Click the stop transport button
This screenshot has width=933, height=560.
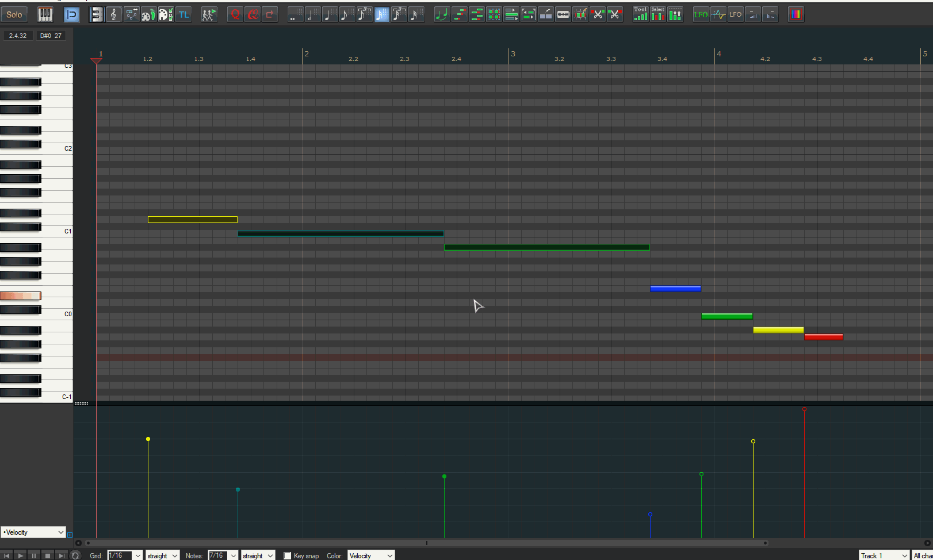pos(48,555)
